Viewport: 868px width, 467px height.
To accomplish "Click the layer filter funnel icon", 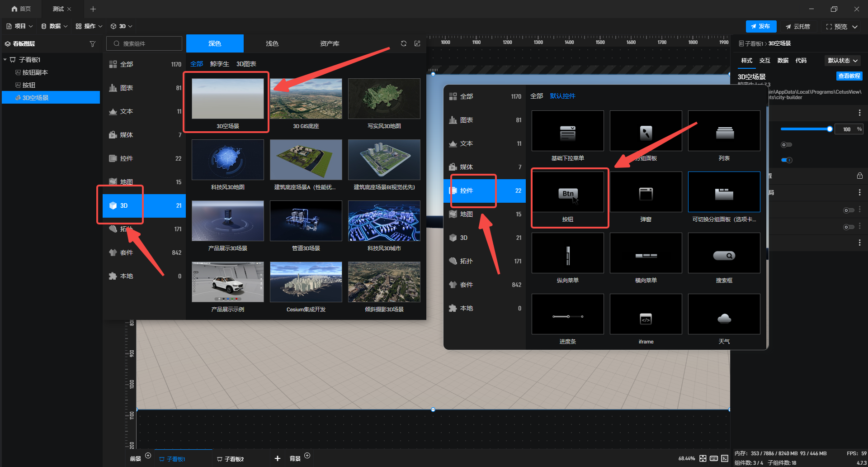I will (x=92, y=44).
